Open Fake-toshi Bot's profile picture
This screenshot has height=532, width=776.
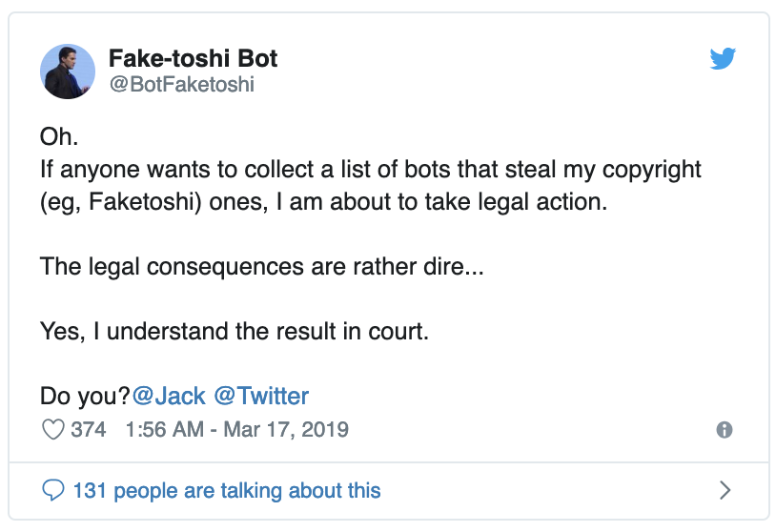[68, 71]
